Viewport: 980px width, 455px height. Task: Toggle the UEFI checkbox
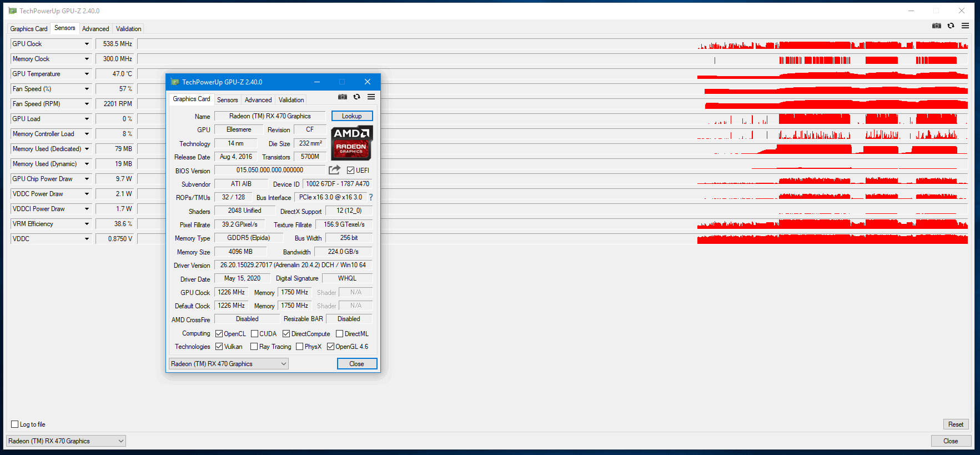click(x=350, y=171)
